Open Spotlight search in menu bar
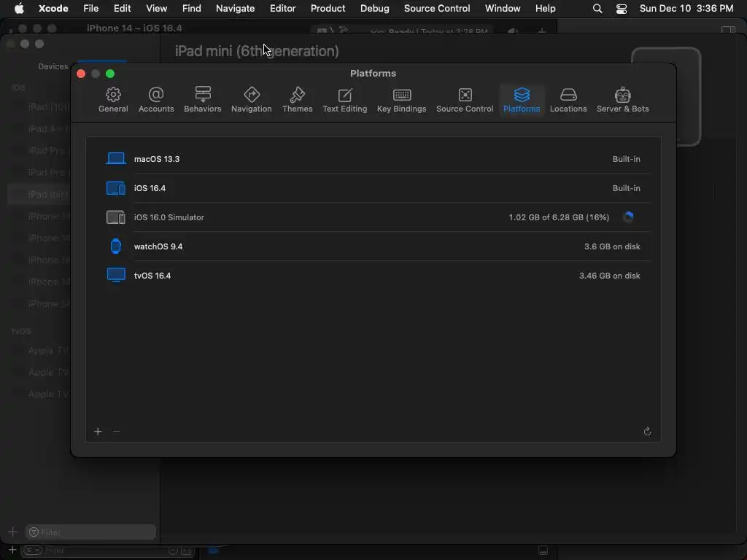Screen dimensions: 747x560 point(597,9)
